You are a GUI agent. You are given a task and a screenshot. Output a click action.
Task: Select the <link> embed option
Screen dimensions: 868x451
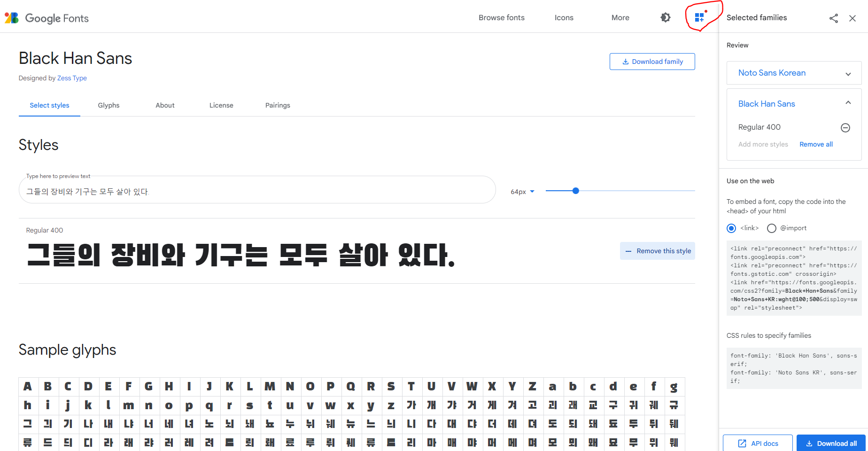pos(731,228)
